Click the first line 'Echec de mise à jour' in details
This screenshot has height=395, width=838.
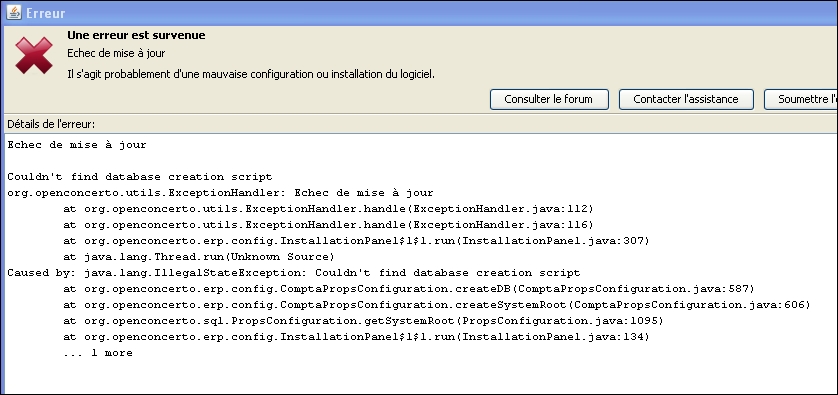pos(76,145)
